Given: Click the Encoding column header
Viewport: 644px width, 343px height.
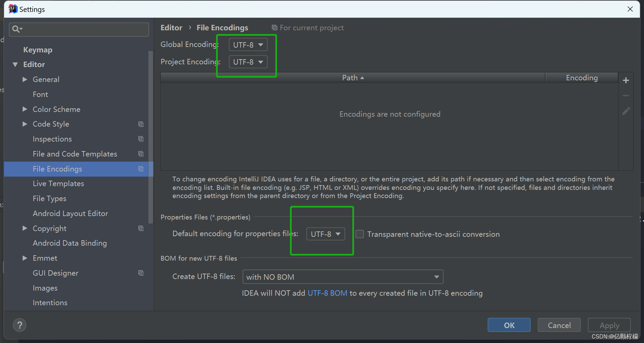Looking at the screenshot, I should 582,78.
